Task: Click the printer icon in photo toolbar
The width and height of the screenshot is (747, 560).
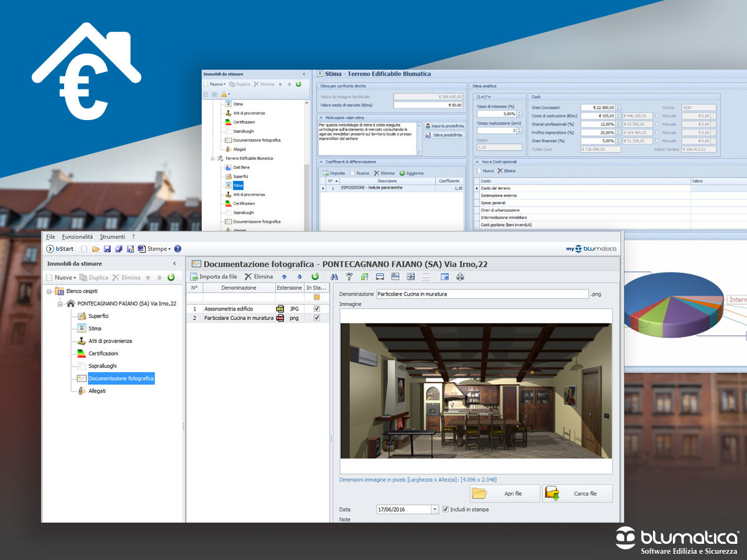Action: [x=461, y=277]
